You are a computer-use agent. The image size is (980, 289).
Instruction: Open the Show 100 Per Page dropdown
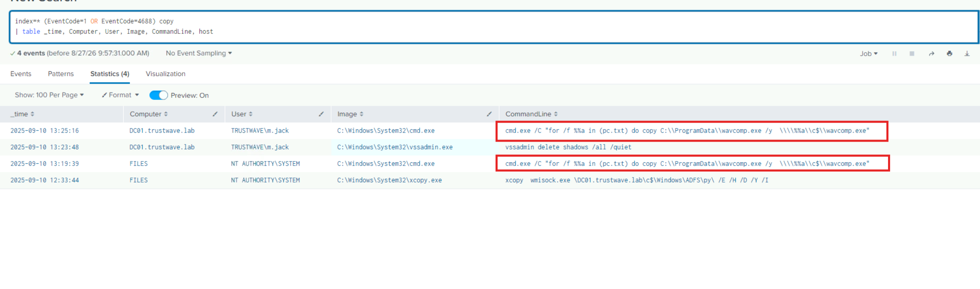point(49,95)
